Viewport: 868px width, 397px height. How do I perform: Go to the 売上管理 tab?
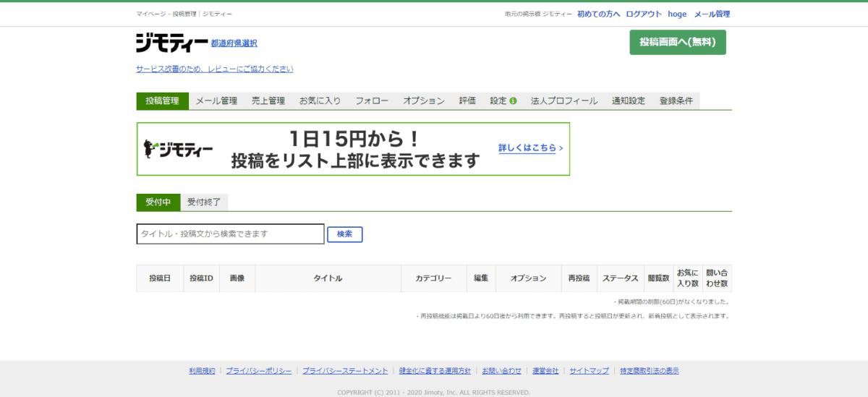268,101
